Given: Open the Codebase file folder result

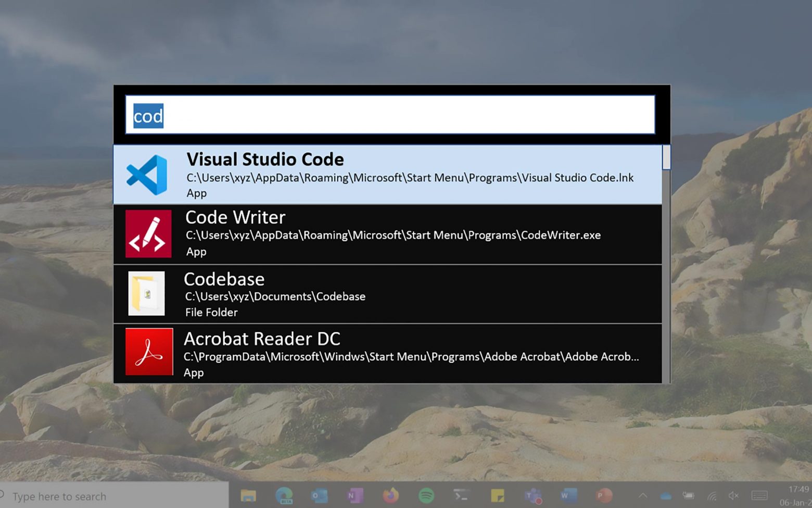Looking at the screenshot, I should coord(364,293).
